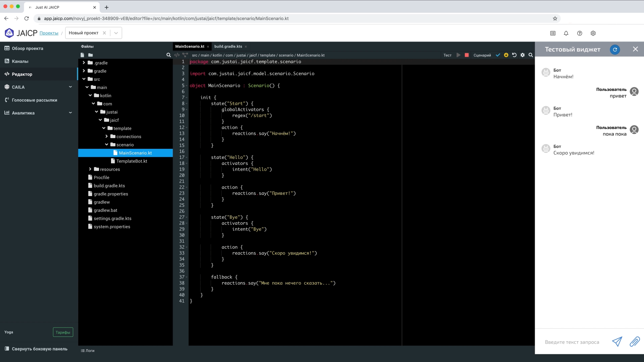This screenshot has height=362, width=644.
Task: Click the browser address bar
Action: click(295, 18)
